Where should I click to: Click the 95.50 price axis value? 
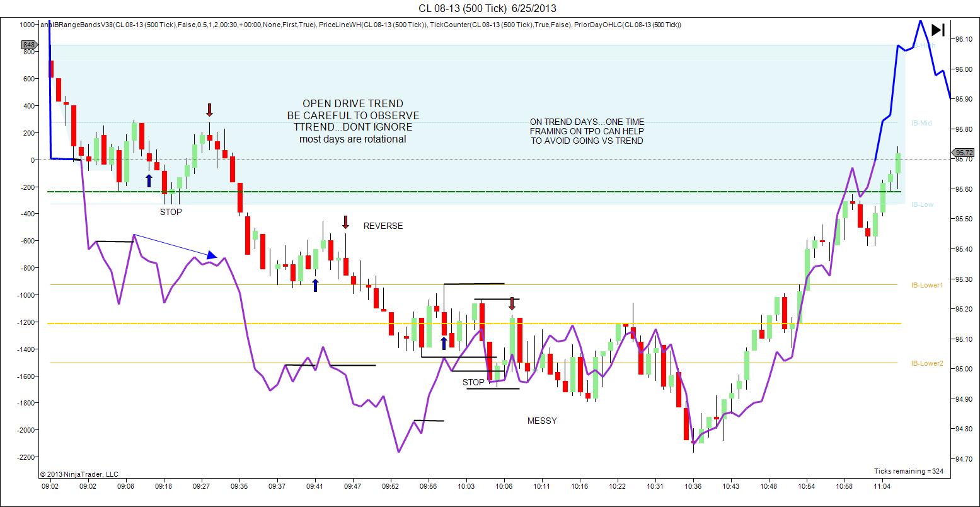tap(964, 219)
